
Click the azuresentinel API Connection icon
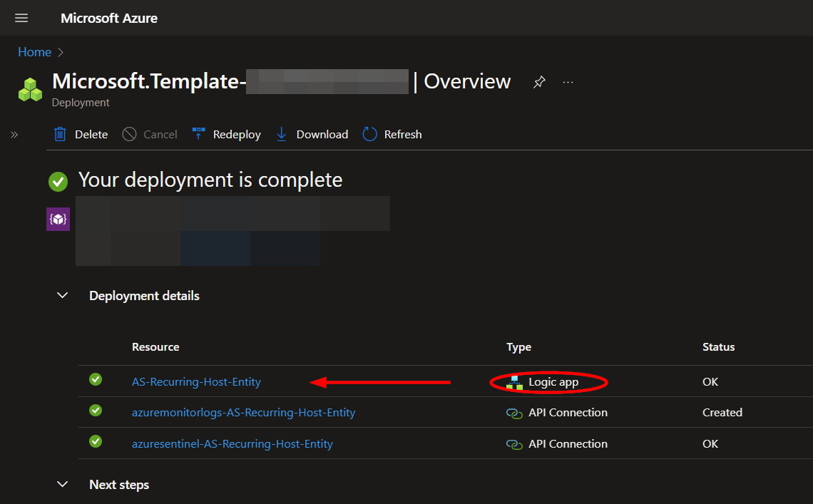(514, 444)
